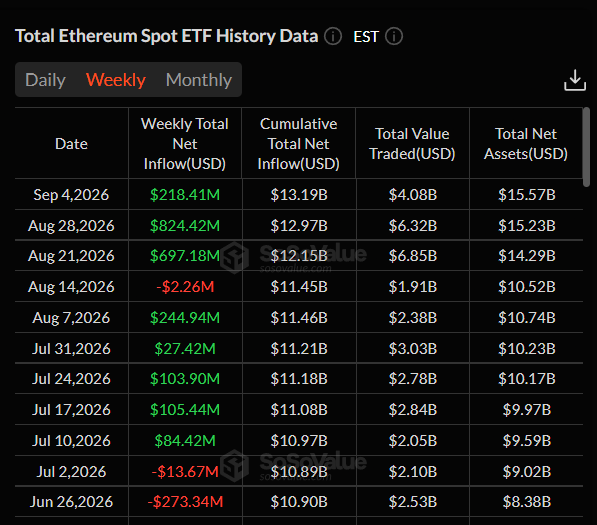Select the Jul 10,2026 date cell
The height and width of the screenshot is (525, 597).
tap(71, 440)
